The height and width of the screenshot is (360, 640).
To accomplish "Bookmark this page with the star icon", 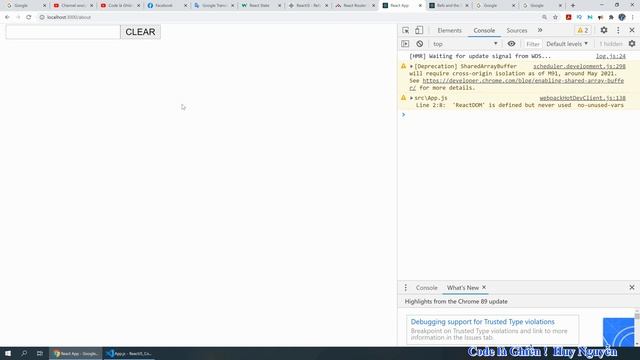I will point(555,17).
